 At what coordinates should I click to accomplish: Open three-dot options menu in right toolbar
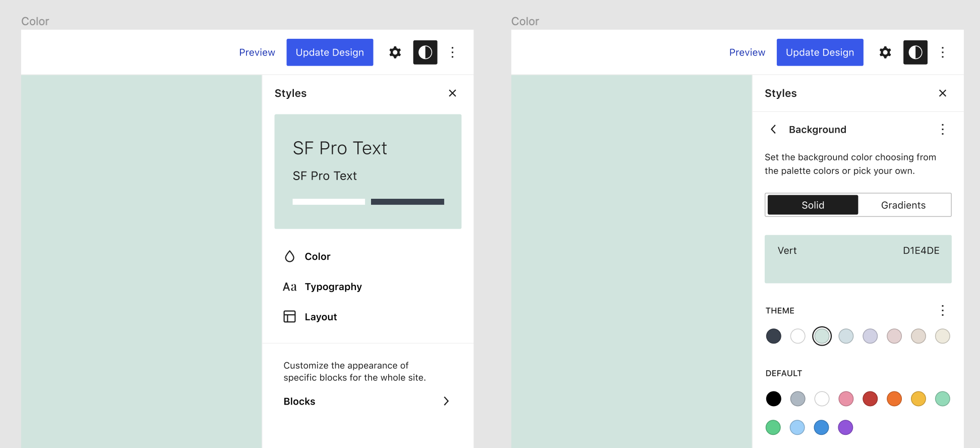(x=942, y=52)
